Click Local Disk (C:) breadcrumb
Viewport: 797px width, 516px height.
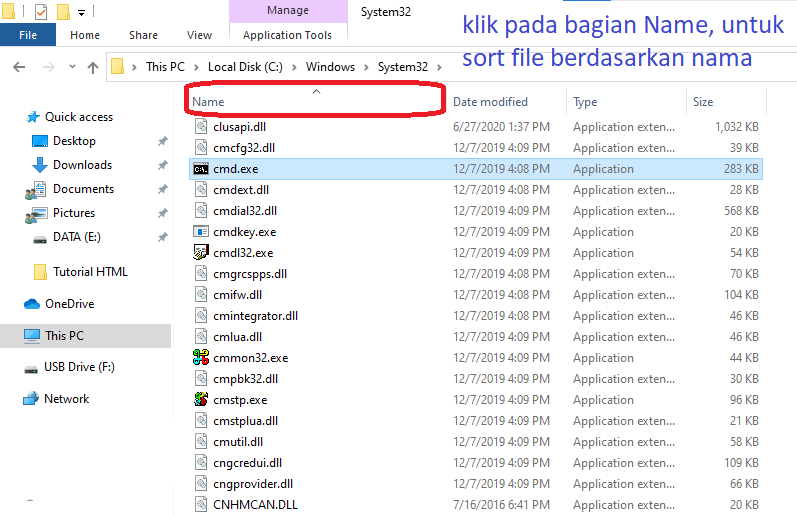coord(245,67)
